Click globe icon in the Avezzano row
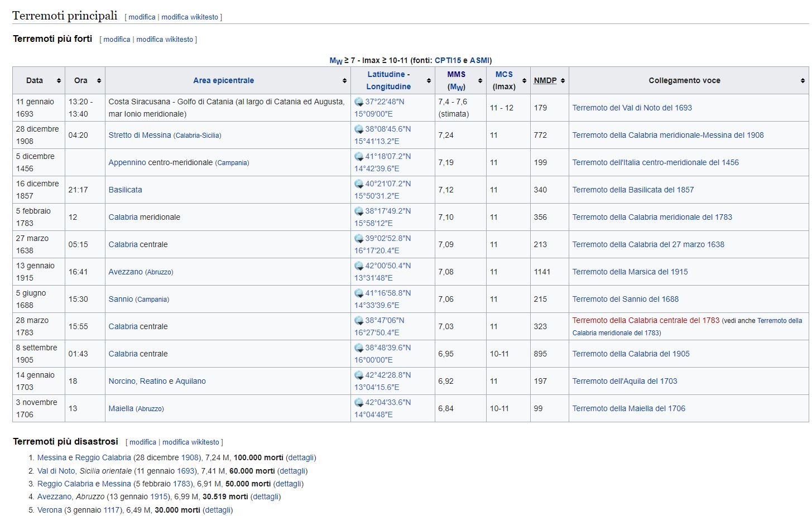This screenshot has height=516, width=812. coord(359,266)
